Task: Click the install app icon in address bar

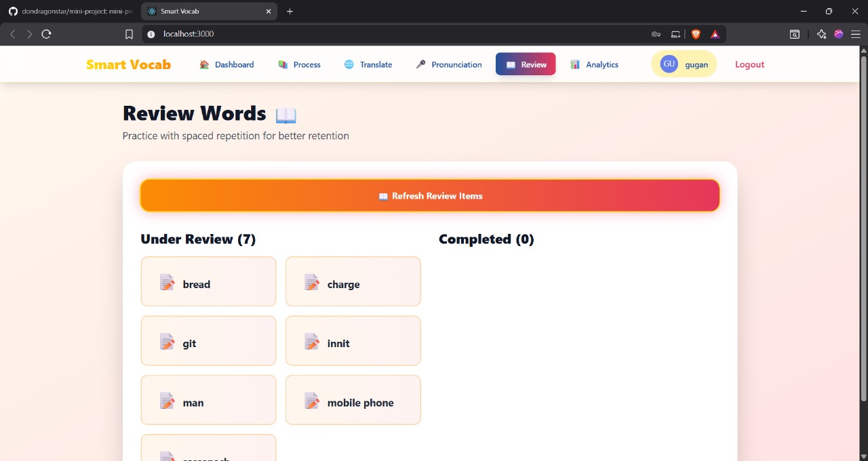Action: click(x=675, y=34)
